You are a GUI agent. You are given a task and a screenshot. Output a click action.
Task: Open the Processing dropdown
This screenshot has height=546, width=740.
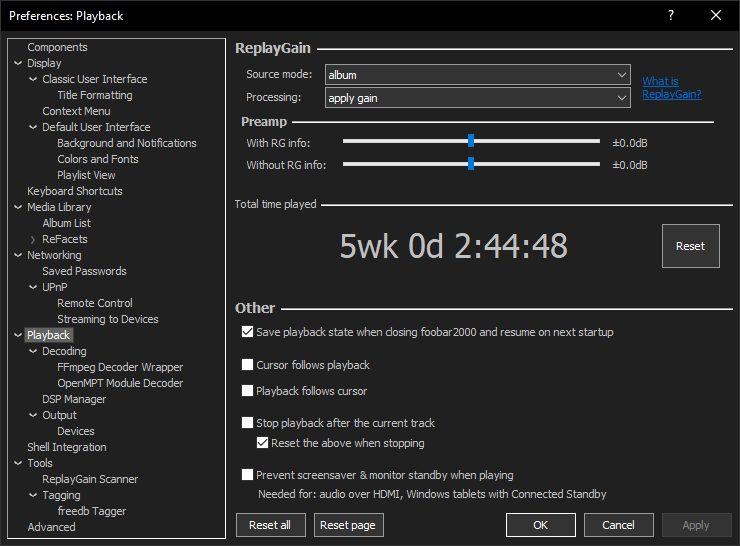[477, 98]
